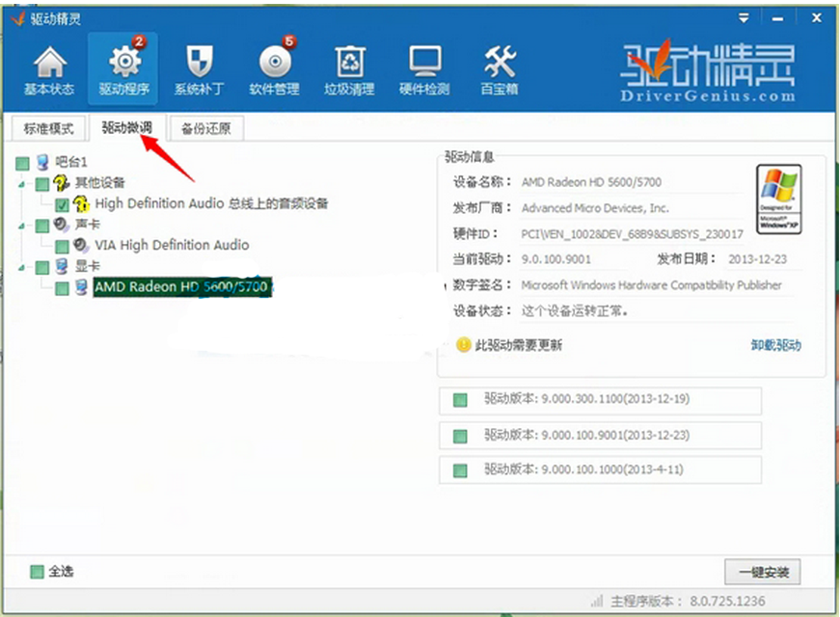Click the 声卡 speaker category icon
The image size is (840, 617).
(x=61, y=225)
